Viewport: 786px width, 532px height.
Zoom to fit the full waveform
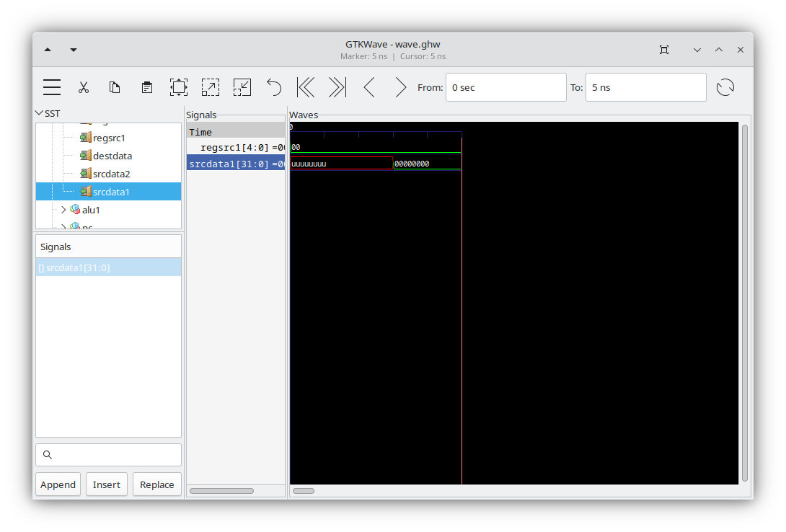coord(178,87)
